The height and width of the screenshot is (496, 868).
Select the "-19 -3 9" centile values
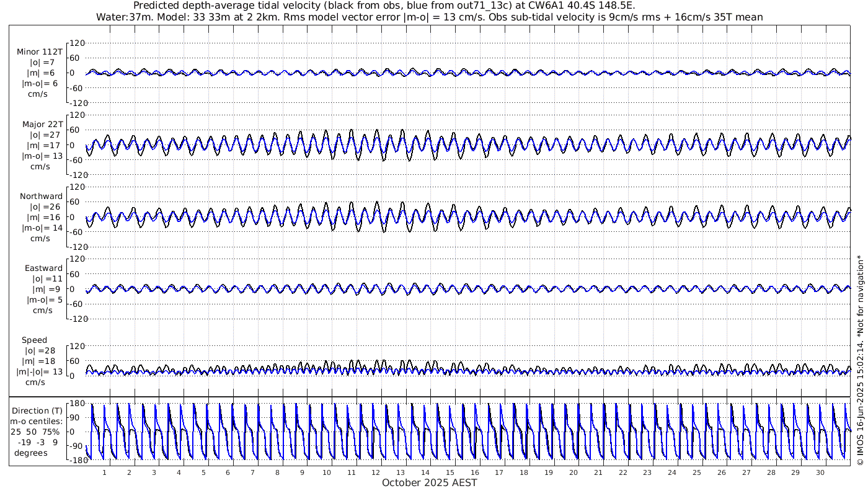(x=37, y=442)
